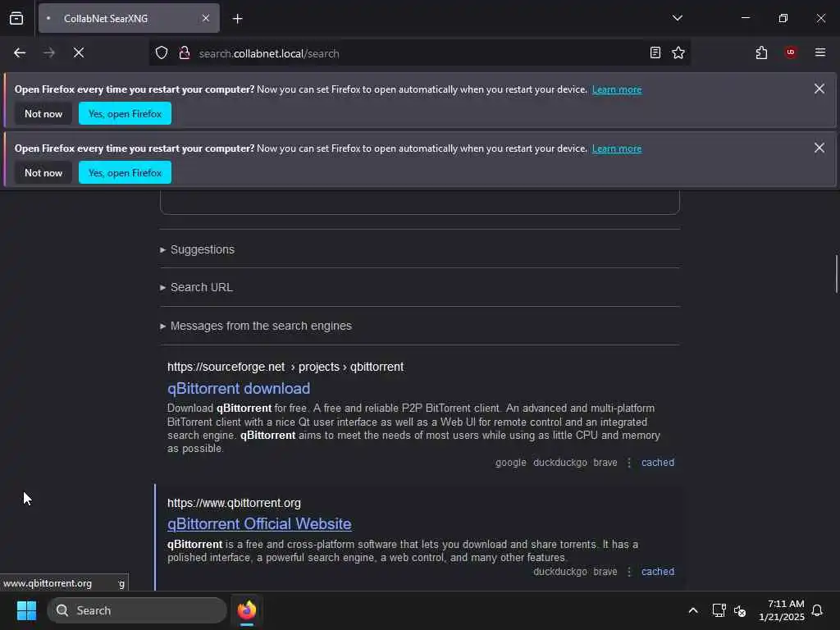Open a new tab with plus icon
Image resolution: width=840 pixels, height=630 pixels.
pos(238,19)
